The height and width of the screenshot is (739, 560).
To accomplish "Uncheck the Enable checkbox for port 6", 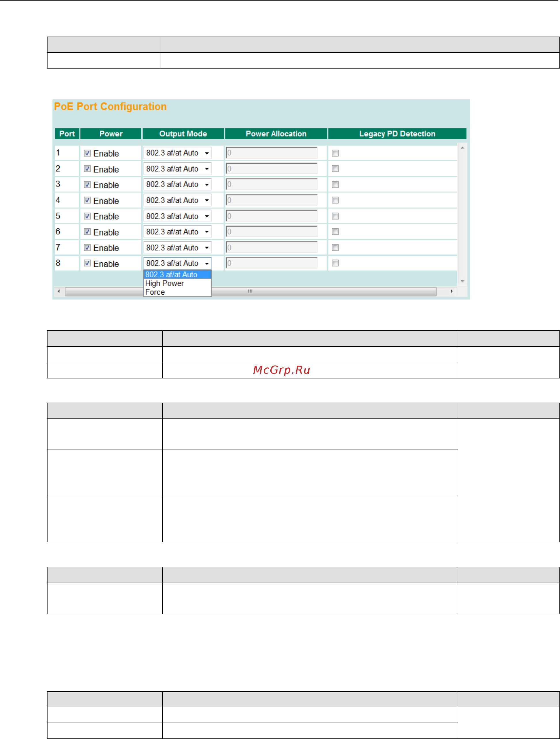I will pos(87,232).
